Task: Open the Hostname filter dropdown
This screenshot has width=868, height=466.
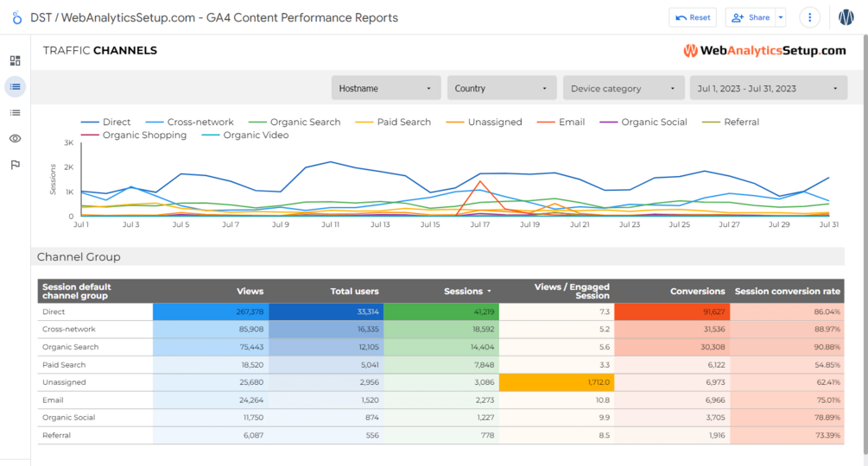Action: pyautogui.click(x=385, y=88)
